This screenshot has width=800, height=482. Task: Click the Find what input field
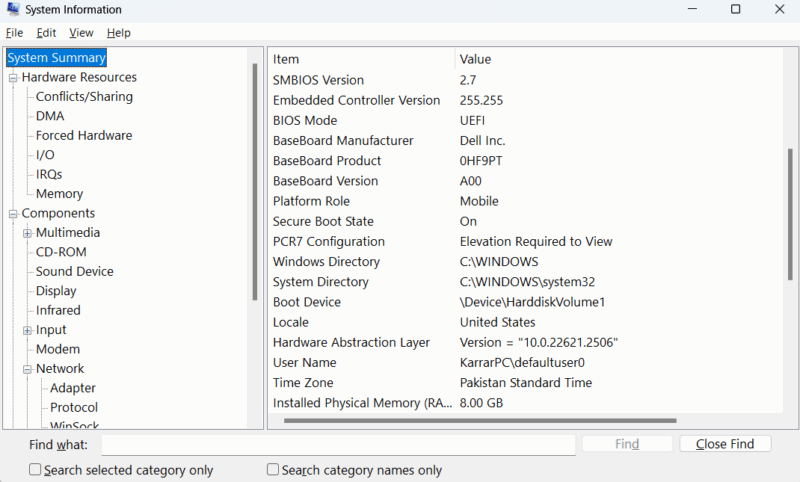(338, 444)
